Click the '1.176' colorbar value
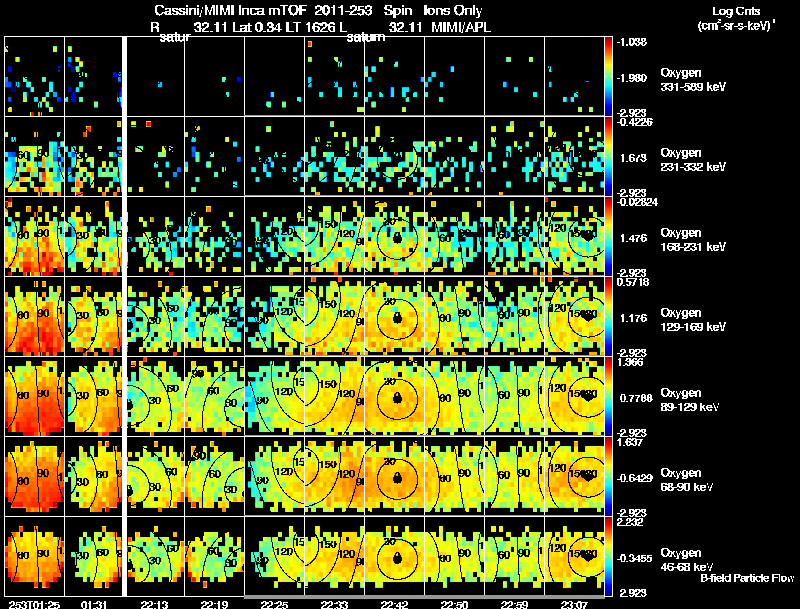Screen dimensions: 800x609 click(633, 318)
